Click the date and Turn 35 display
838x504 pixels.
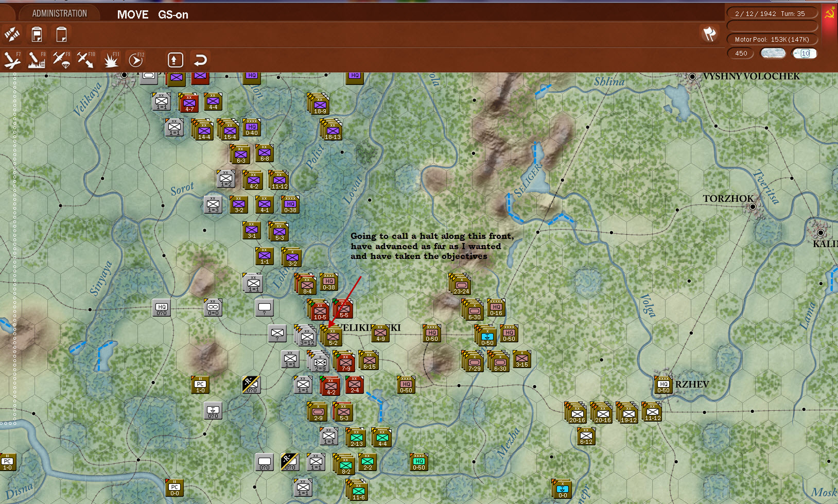coord(772,13)
